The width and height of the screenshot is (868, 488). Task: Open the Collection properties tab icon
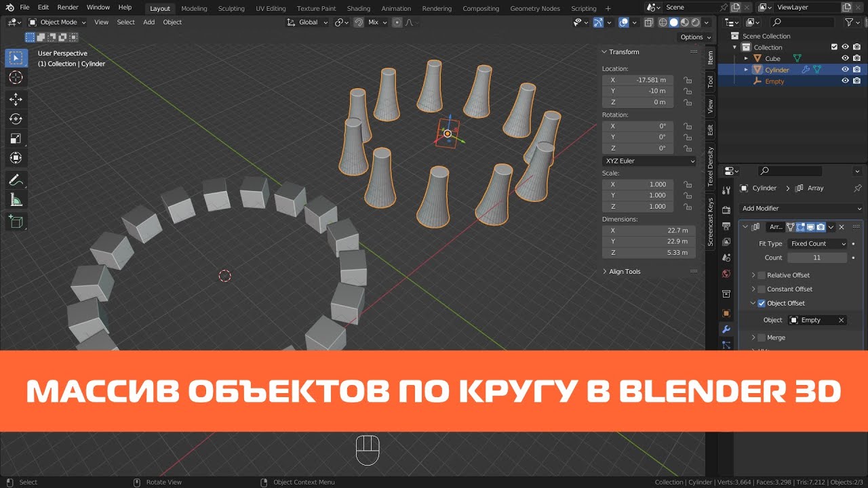click(726, 293)
